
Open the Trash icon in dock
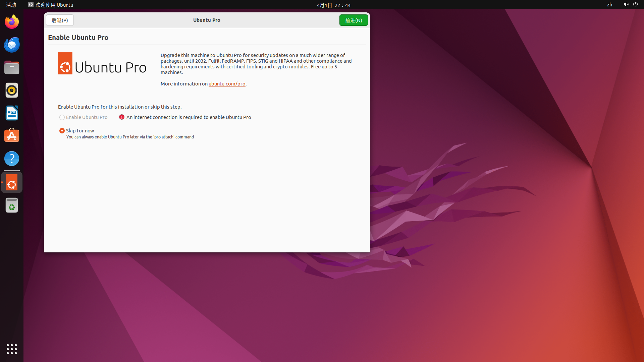pos(12,205)
